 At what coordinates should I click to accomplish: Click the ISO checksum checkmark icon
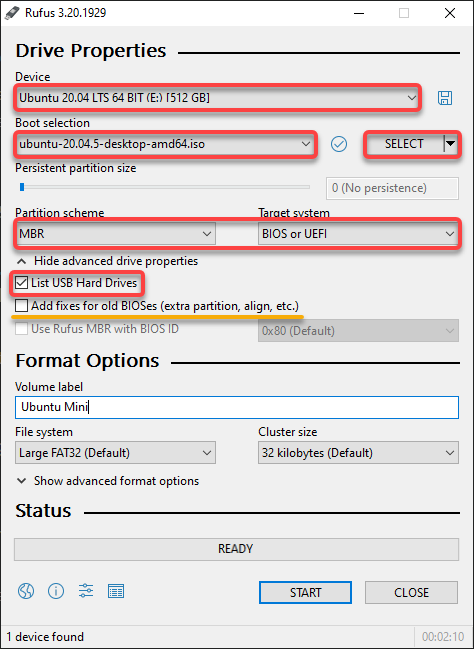pyautogui.click(x=339, y=144)
